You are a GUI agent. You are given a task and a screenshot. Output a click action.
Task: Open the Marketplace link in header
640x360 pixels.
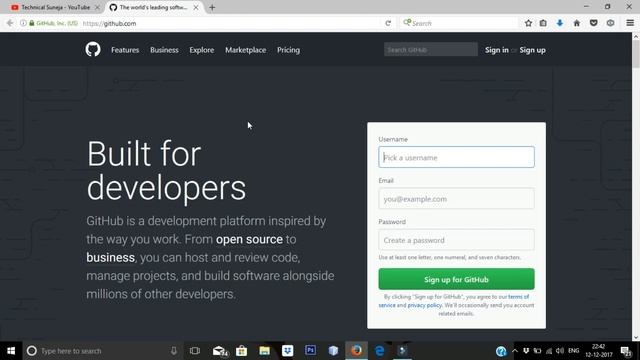click(245, 50)
